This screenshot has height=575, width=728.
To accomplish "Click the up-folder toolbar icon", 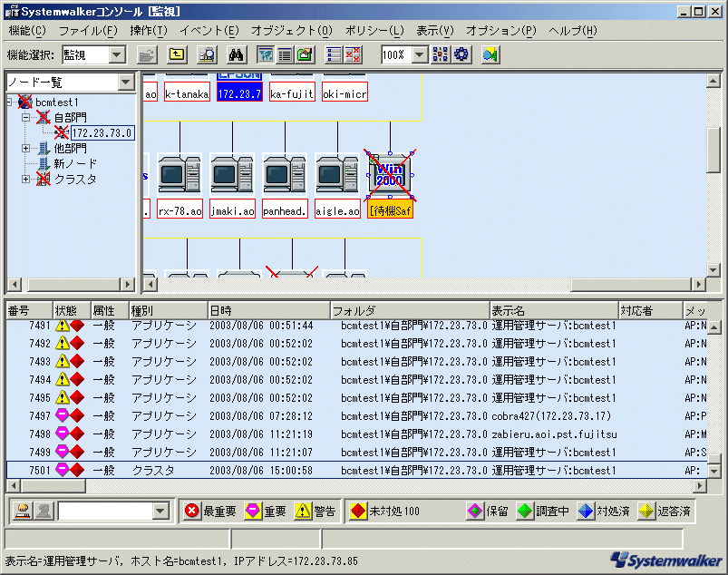I will pos(178,54).
